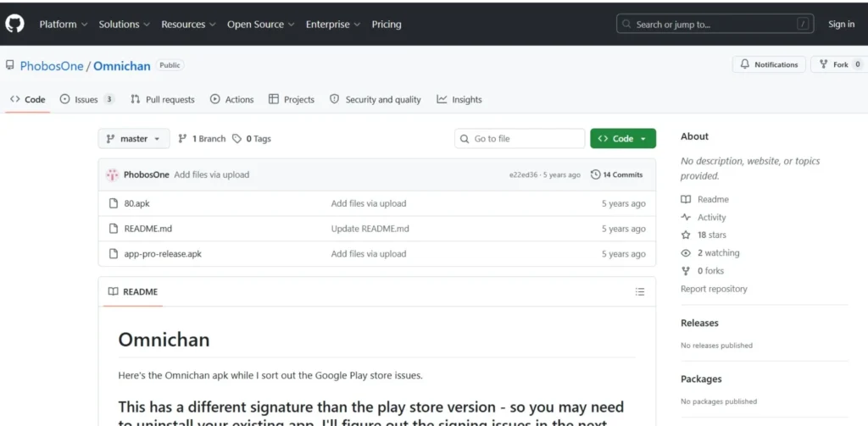
Task: Open the master branch dropdown
Action: 133,138
